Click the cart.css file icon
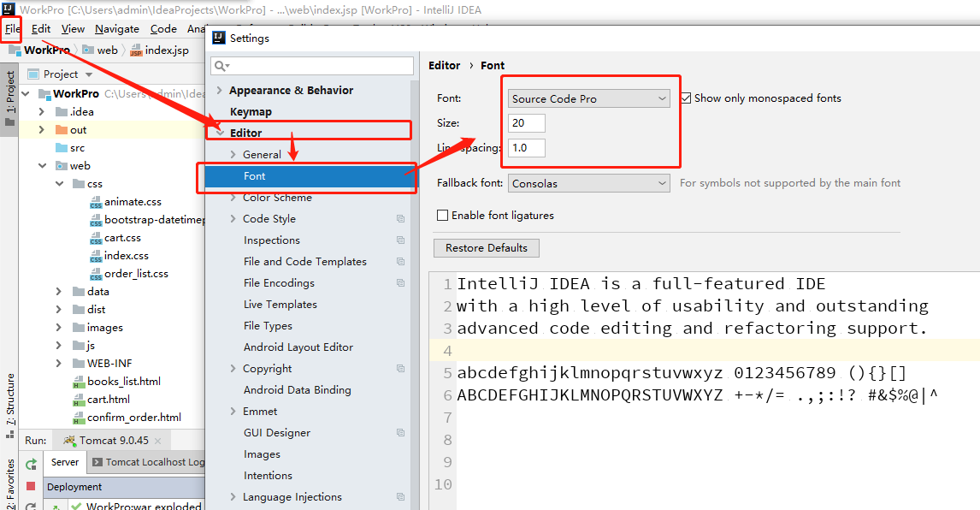The image size is (980, 510). 96,239
